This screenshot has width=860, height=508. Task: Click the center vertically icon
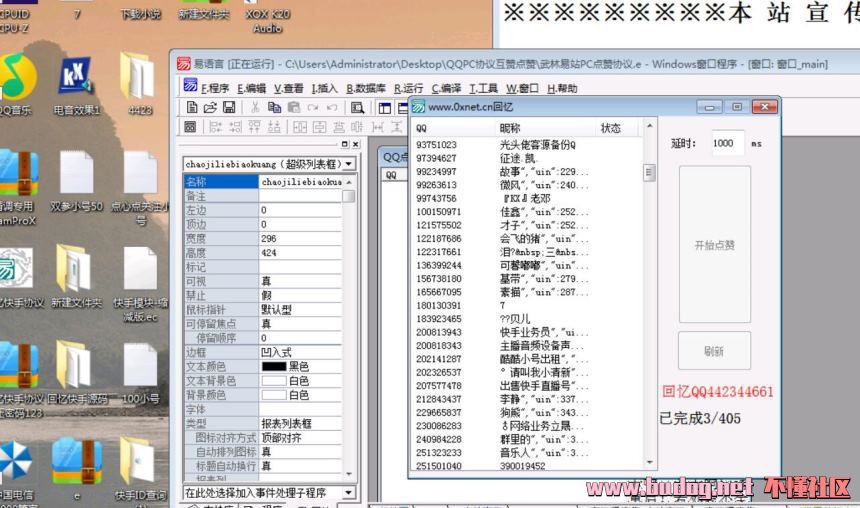click(319, 127)
